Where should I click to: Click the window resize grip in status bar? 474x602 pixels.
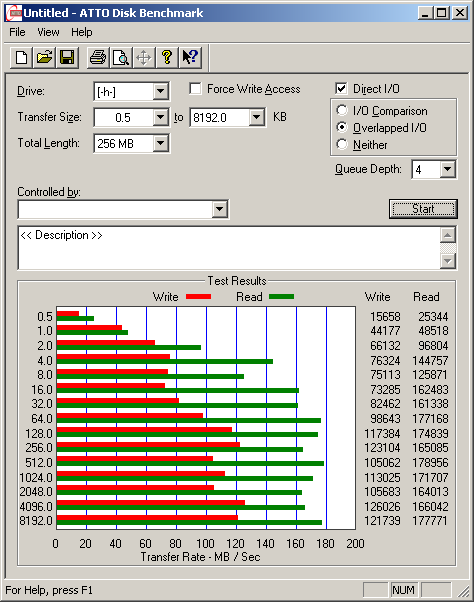coord(464,591)
